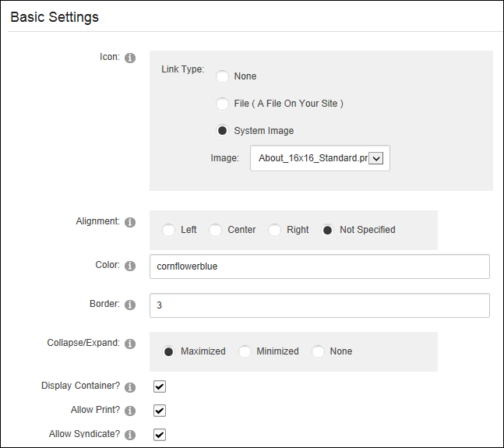Disable the Allow Syndicate checkbox
This screenshot has width=504, height=448.
point(160,435)
